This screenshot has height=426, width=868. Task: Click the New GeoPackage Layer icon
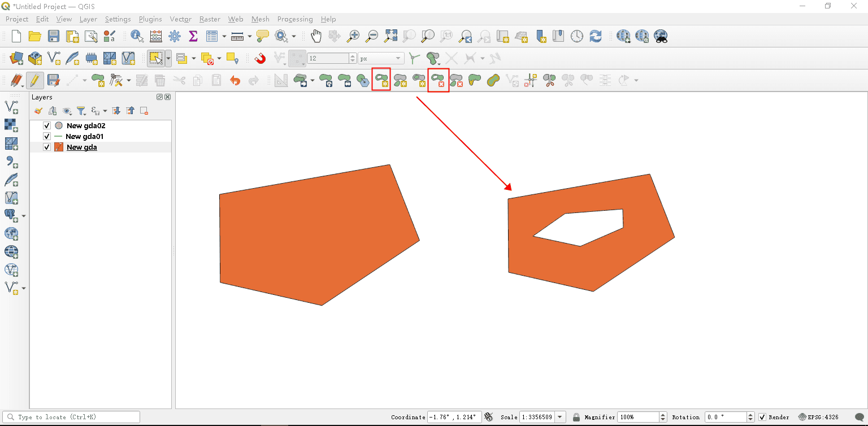[x=35, y=58]
